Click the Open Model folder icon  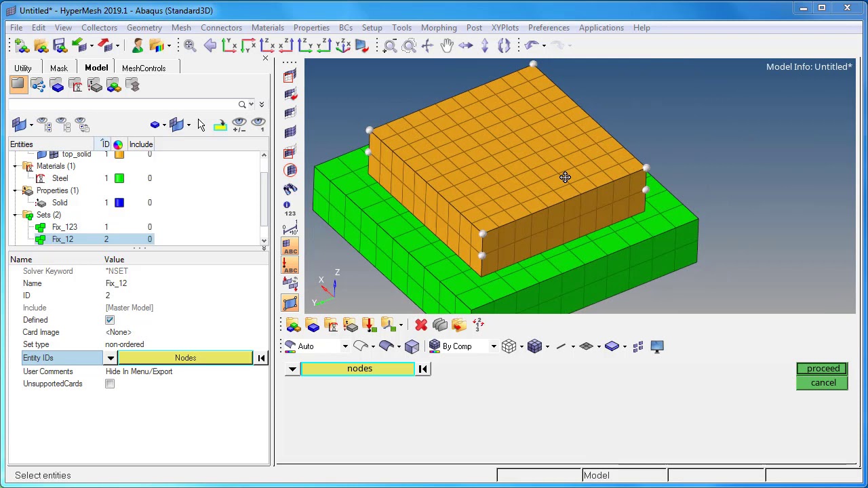(x=41, y=45)
